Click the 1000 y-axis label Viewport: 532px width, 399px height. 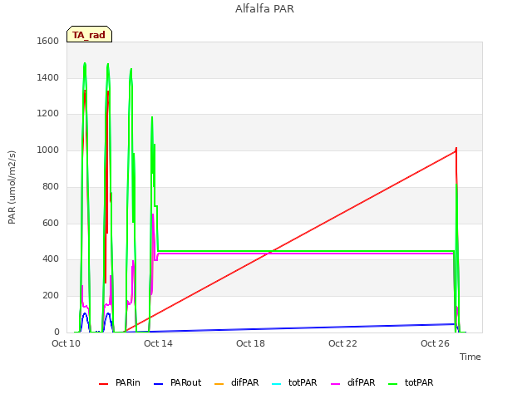pyautogui.click(x=48, y=150)
